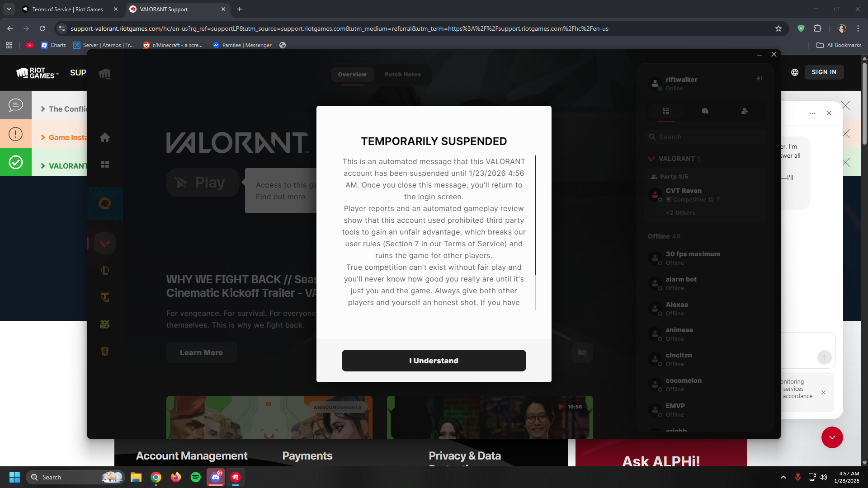Click the Riot client home icon

[105, 137]
